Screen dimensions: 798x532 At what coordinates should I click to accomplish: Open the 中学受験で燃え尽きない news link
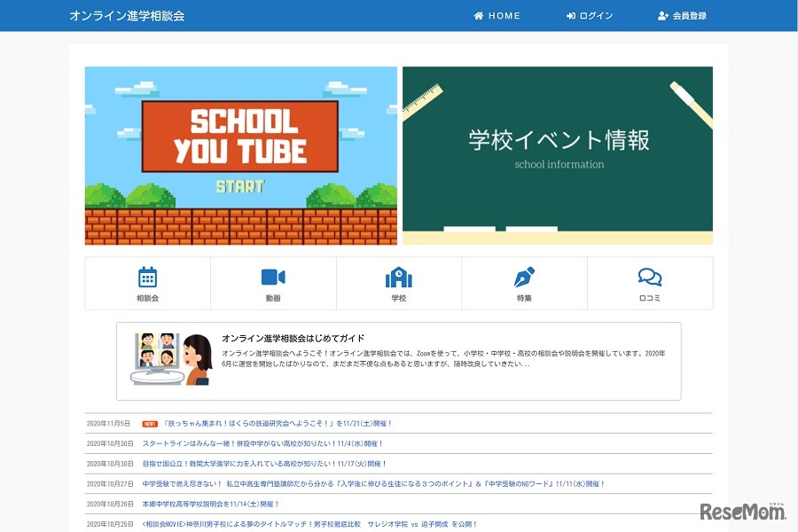[x=373, y=484]
